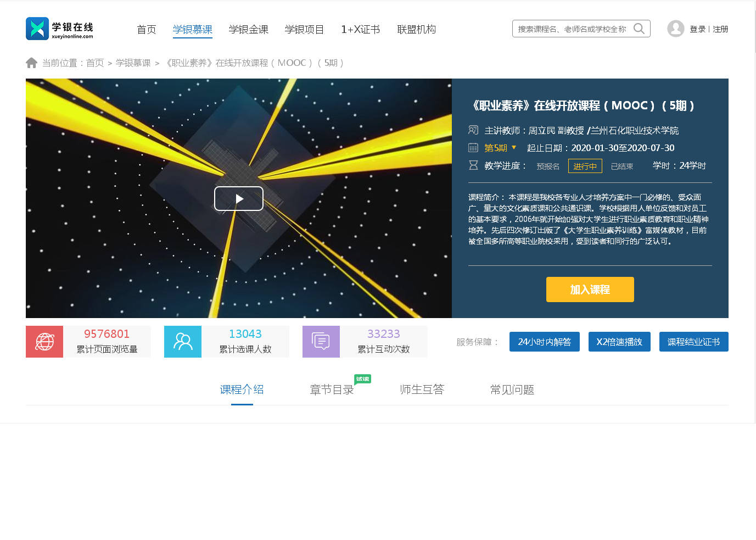756x540 pixels.
Task: Click the 服务保障 label
Action: point(478,342)
